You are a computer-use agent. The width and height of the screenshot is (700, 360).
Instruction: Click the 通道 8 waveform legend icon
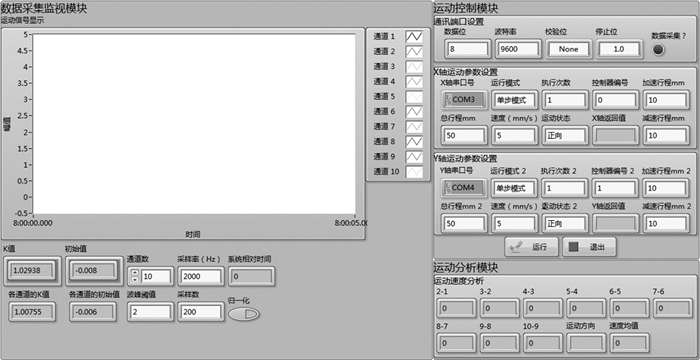414,142
